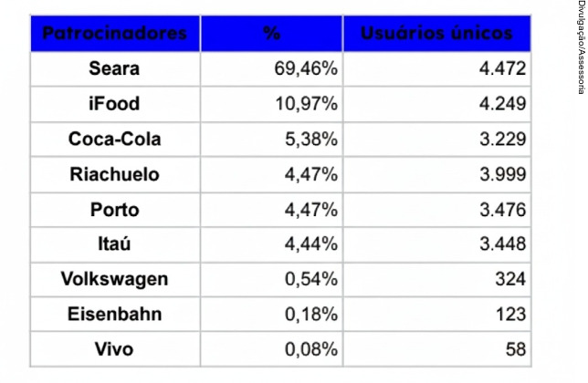The width and height of the screenshot is (588, 383).
Task: Click the Patrocinadores column header
Action: [114, 34]
